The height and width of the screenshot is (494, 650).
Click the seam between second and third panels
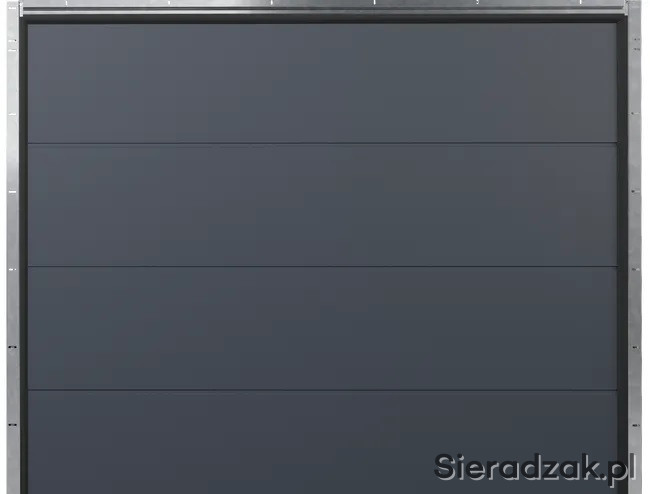tap(322, 266)
